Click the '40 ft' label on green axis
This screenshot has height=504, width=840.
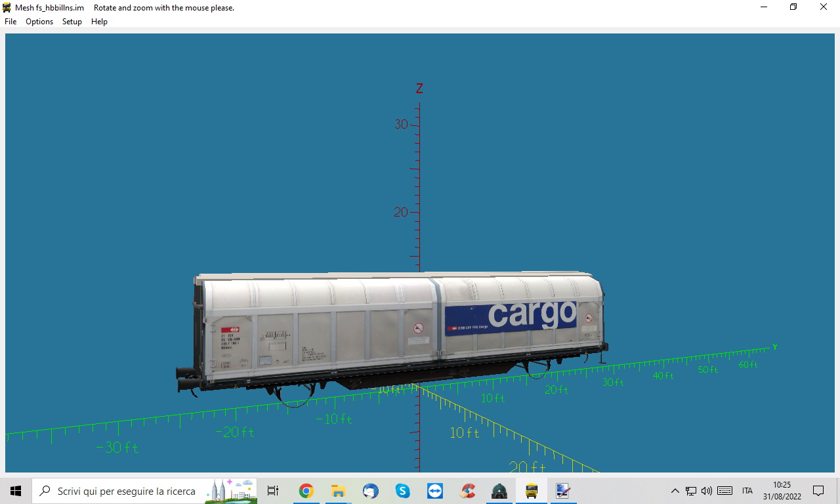click(x=663, y=375)
